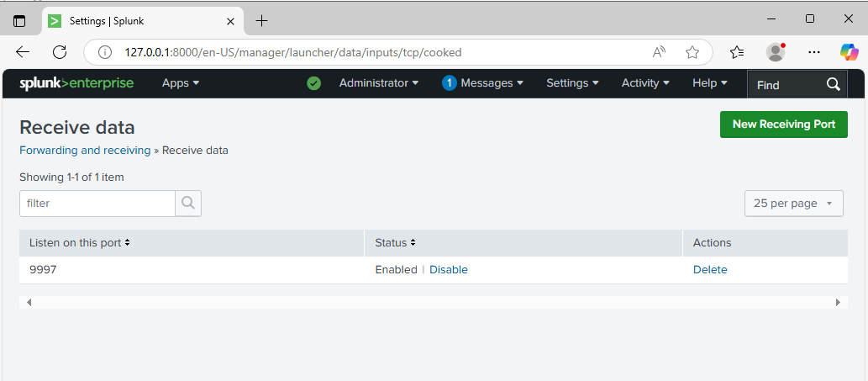Image resolution: width=868 pixels, height=381 pixels.
Task: Click the Actions column header
Action: pyautogui.click(x=712, y=242)
